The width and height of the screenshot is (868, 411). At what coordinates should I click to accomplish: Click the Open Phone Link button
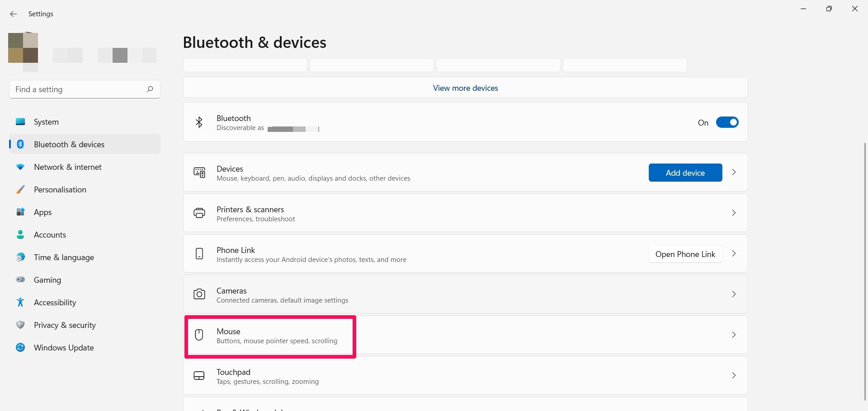(x=685, y=254)
